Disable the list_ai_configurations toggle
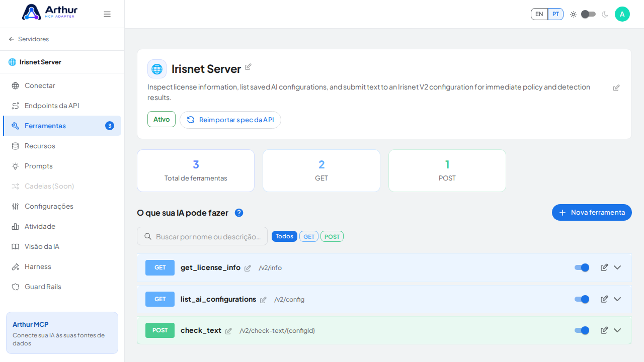 pyautogui.click(x=582, y=299)
